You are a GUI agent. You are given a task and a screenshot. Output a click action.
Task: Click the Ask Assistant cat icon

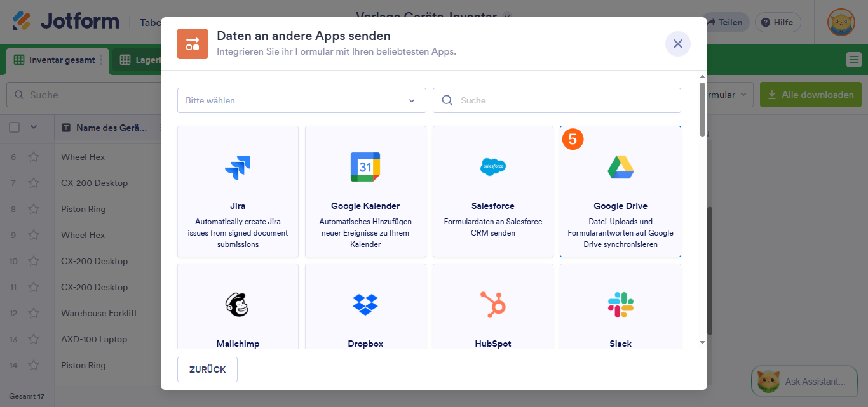tap(769, 382)
